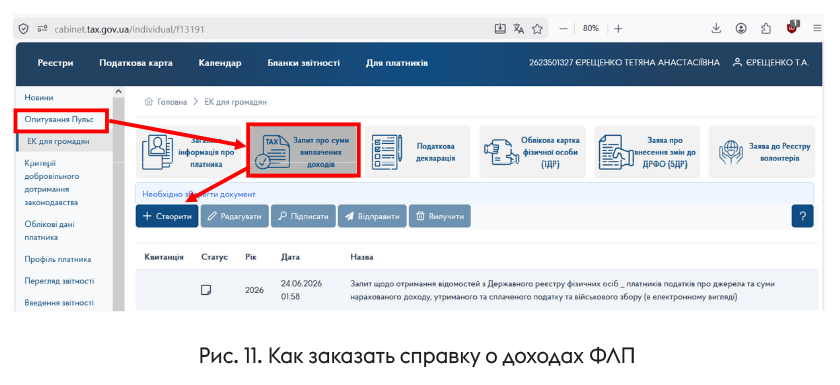Click the 2026 year cell
840x385 pixels.
click(254, 290)
